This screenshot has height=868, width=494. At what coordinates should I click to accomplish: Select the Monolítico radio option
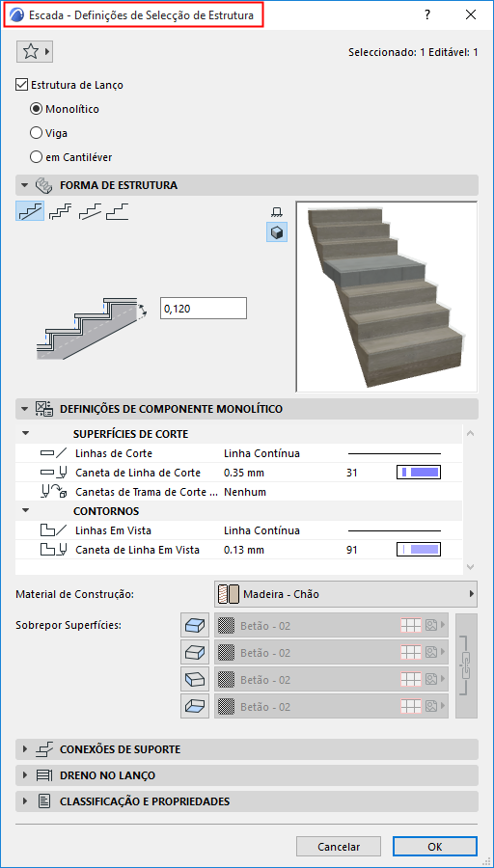coord(36,109)
